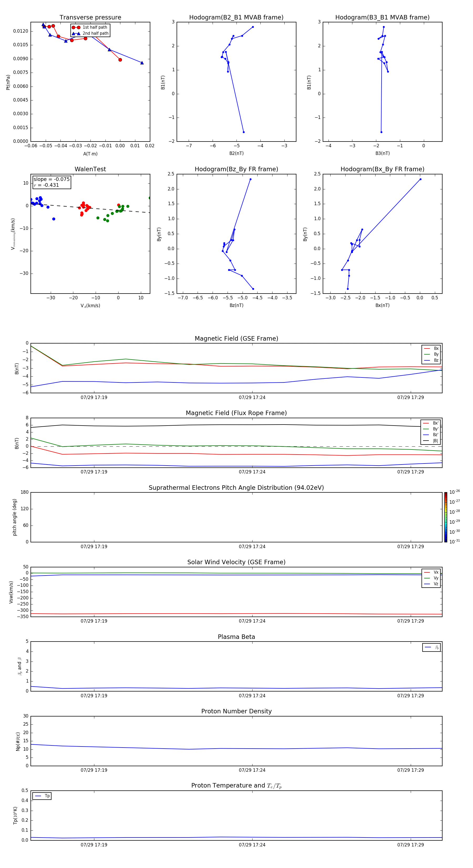The width and height of the screenshot is (473, 868).
Task: Click the 'Pt(nPa)' y-axis label
Action: (x=8, y=82)
